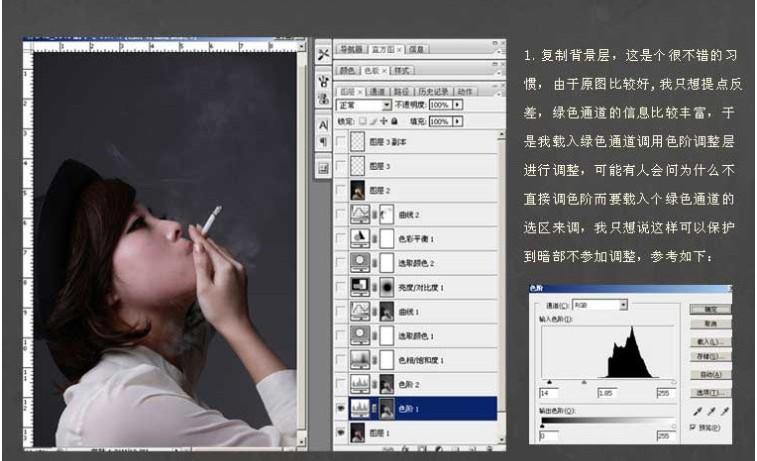Click the 自动(A) button in Levels

[710, 375]
